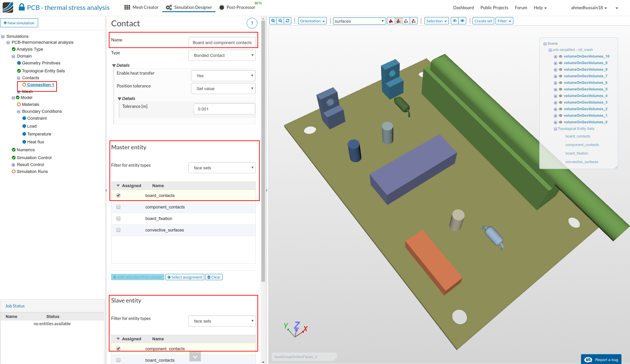Switch to the Mesh Creator tab
This screenshot has height=364, width=630.
point(141,7)
